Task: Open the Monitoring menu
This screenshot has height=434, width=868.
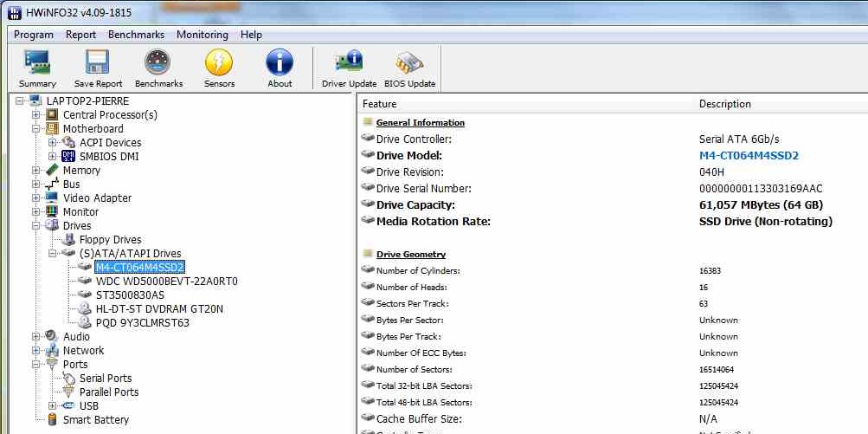Action: click(x=202, y=35)
